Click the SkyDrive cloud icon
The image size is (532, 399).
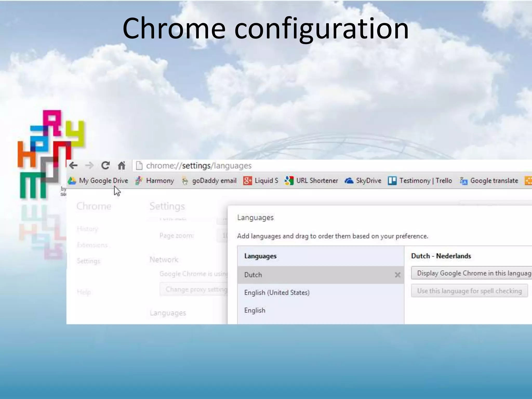point(349,181)
